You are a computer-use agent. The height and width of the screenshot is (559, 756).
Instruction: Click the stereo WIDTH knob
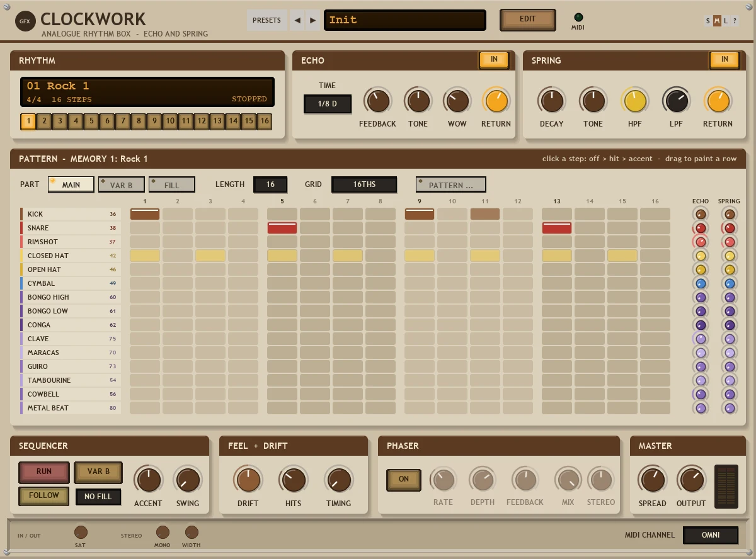pos(192,532)
